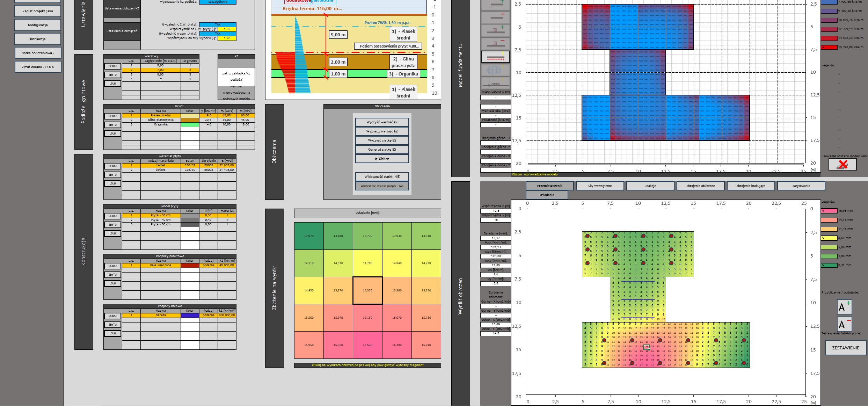The width and height of the screenshot is (868, 406).
Task: Toggle Uwzględnić C.W. płyty TAK field
Action: [217, 24]
